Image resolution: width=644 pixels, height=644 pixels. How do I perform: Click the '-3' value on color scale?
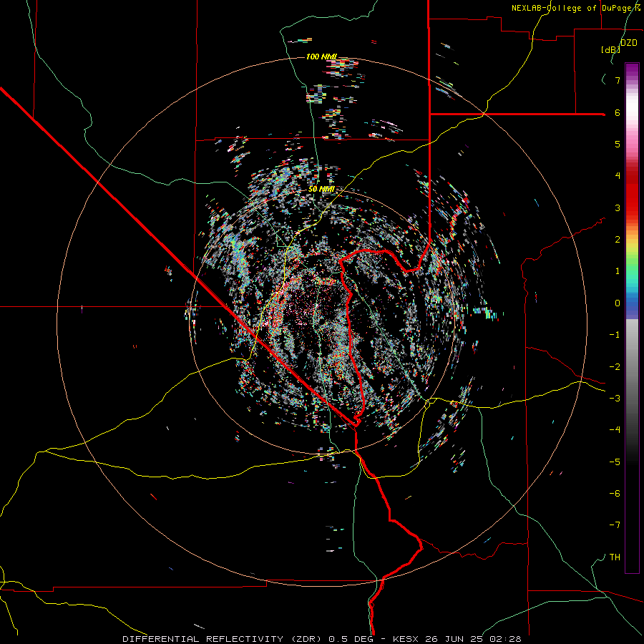pyautogui.click(x=615, y=399)
